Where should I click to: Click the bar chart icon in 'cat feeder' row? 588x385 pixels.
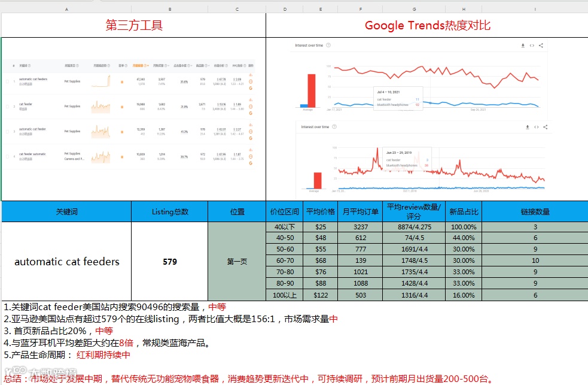(x=251, y=100)
